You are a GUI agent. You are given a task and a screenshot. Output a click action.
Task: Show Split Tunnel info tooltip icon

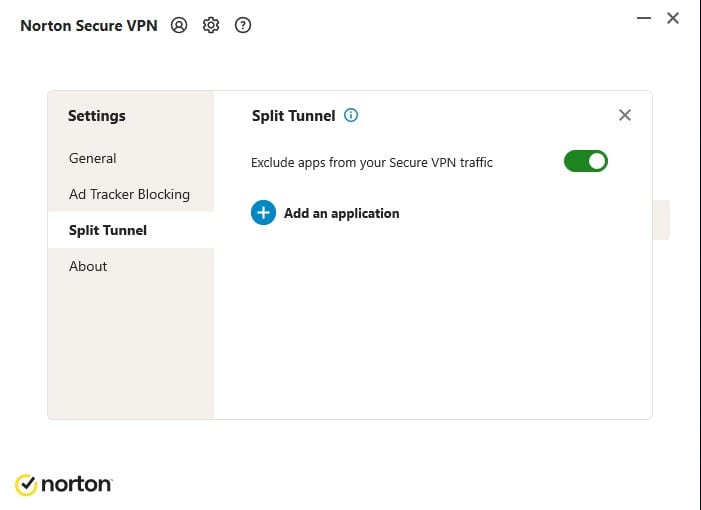(351, 115)
